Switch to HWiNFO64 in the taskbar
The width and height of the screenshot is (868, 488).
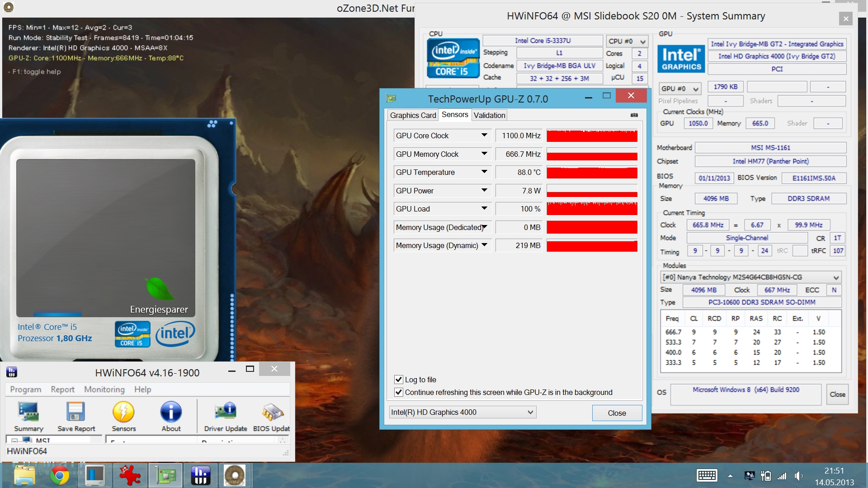(200, 475)
